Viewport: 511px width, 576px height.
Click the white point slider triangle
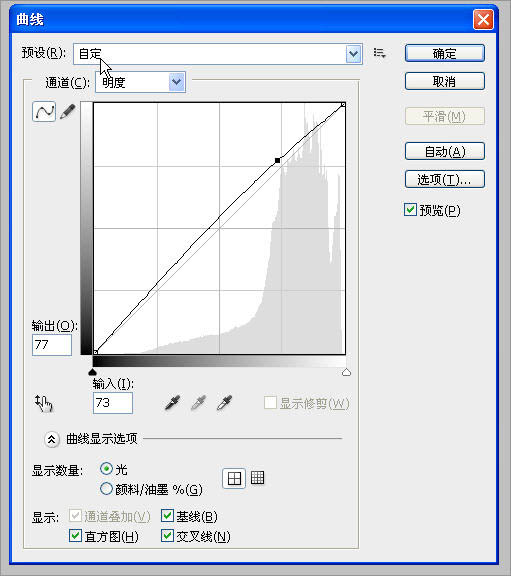click(x=346, y=372)
